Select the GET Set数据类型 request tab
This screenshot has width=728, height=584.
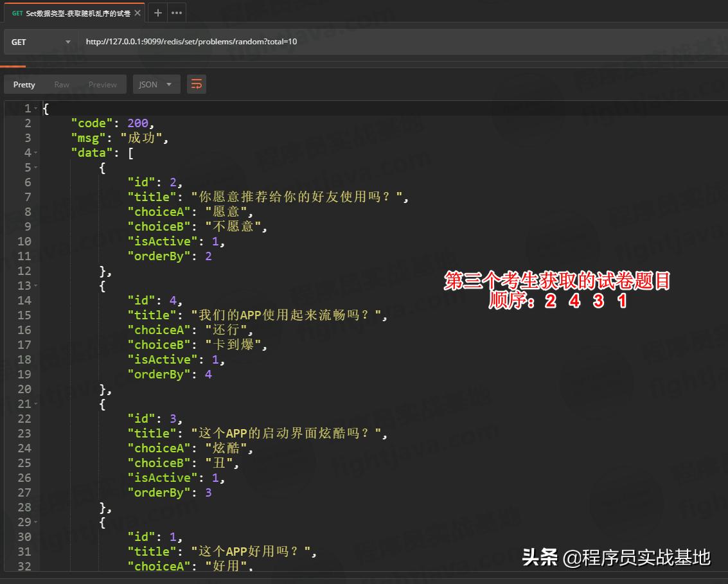tap(75, 13)
